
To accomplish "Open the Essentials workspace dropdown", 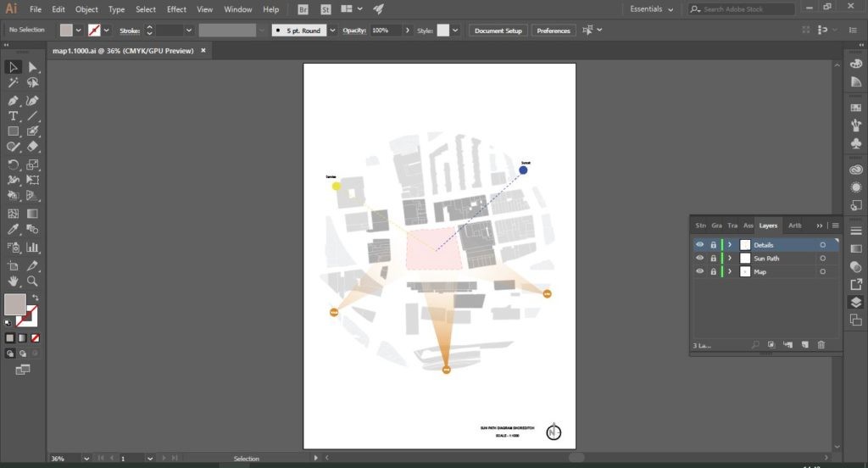I will [652, 9].
